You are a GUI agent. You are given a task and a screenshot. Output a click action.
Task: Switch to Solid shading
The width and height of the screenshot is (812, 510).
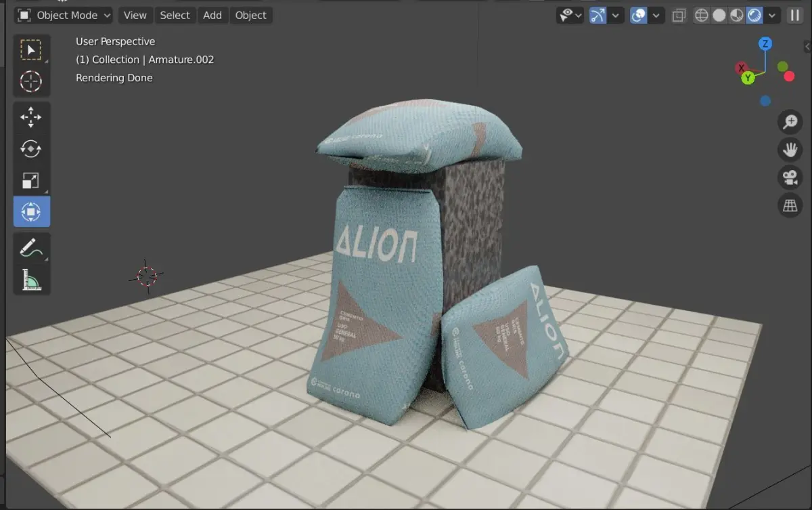(x=719, y=15)
